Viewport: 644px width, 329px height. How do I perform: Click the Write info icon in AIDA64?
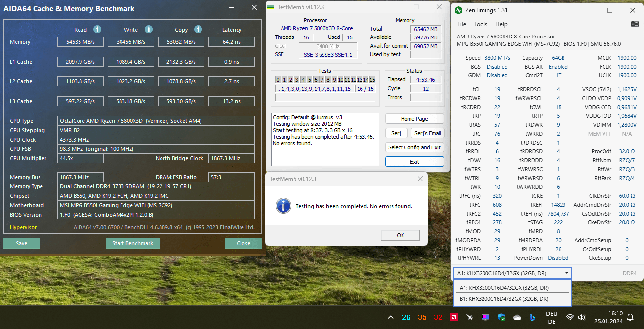[148, 29]
